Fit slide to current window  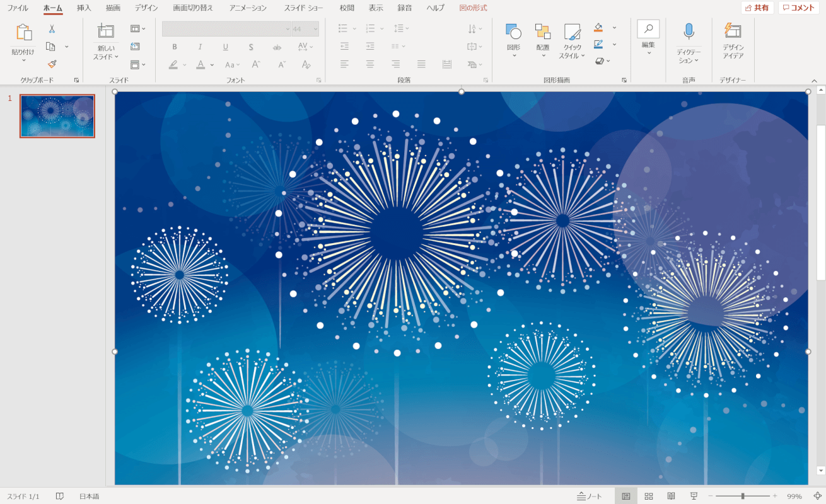817,496
